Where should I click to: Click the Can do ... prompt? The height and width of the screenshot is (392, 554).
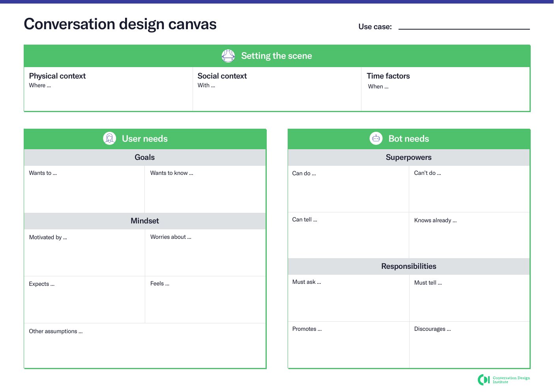coord(304,173)
